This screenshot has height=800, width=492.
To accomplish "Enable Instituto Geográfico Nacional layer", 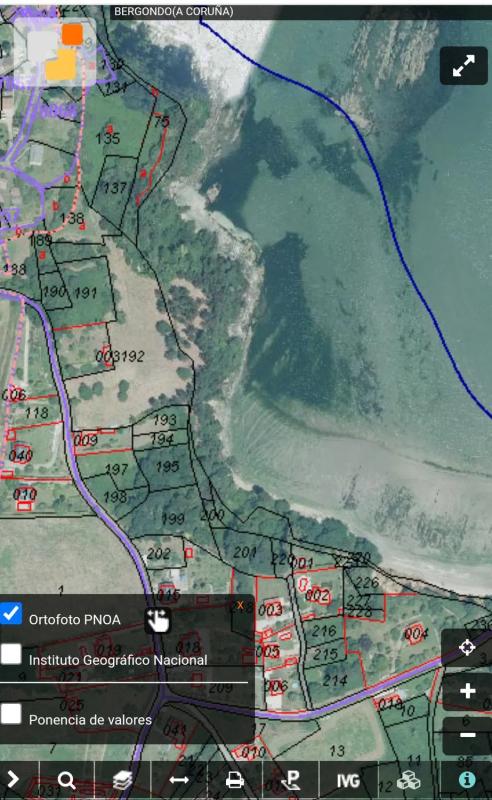I will [11, 654].
